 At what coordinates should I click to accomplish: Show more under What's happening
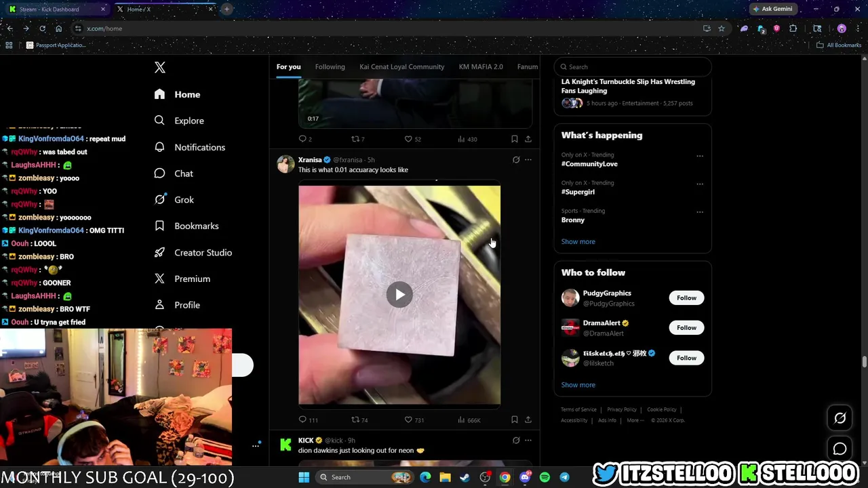[x=578, y=241]
